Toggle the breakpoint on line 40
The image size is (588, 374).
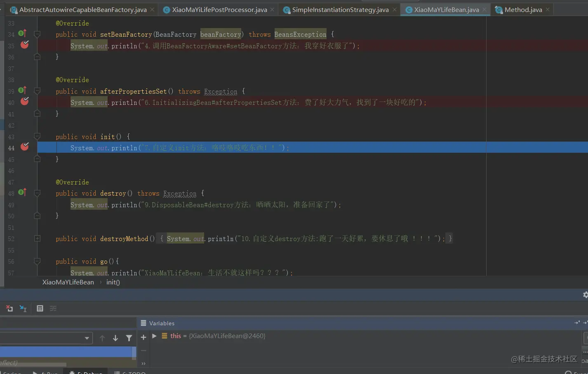(25, 101)
